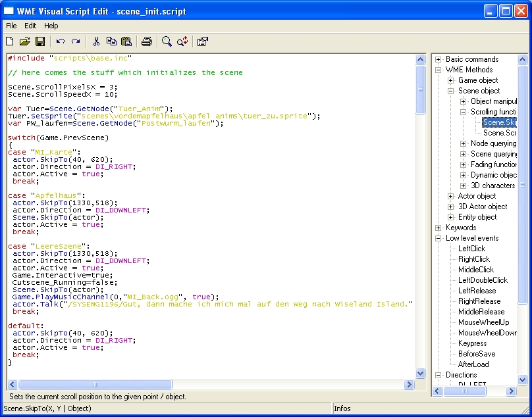Click the switch(Game.PrevScene) code line
This screenshot has height=417, width=532.
(x=59, y=137)
